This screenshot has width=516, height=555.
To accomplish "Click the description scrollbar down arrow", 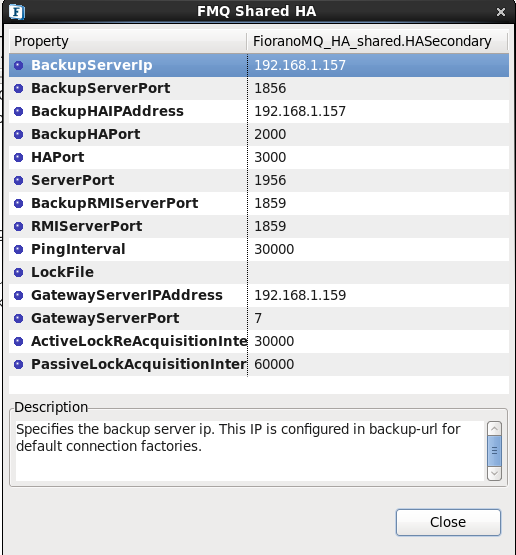I will [x=494, y=473].
